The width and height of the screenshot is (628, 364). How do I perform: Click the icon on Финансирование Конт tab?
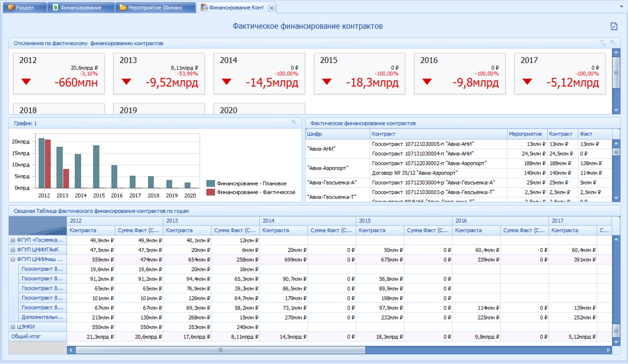204,7
